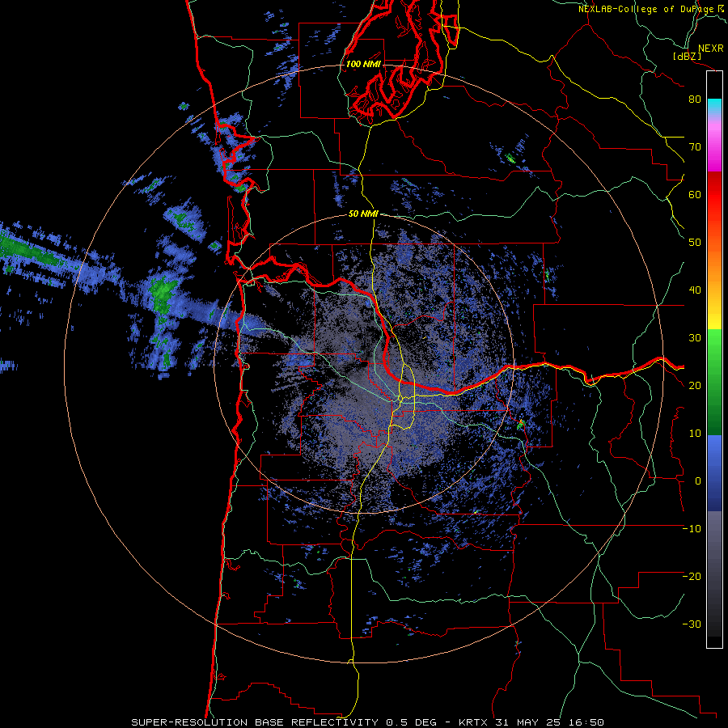Click the NEXLAB-College of DuPage label

point(647,9)
